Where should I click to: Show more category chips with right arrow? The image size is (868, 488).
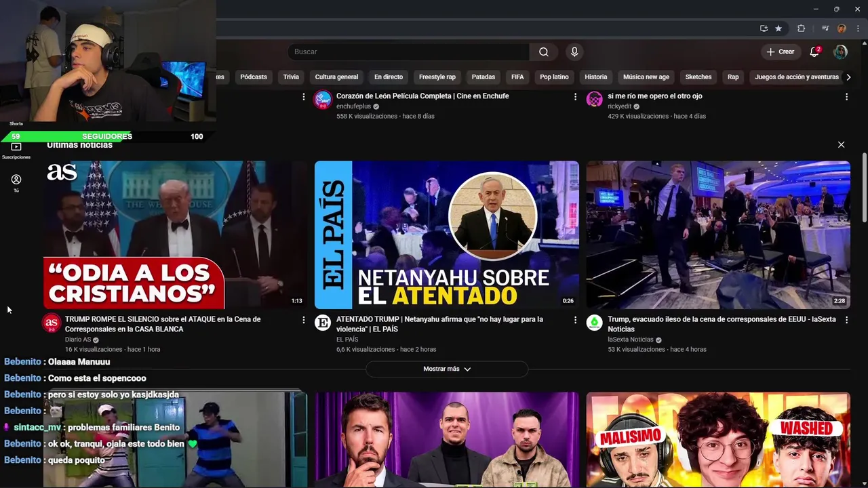click(848, 77)
